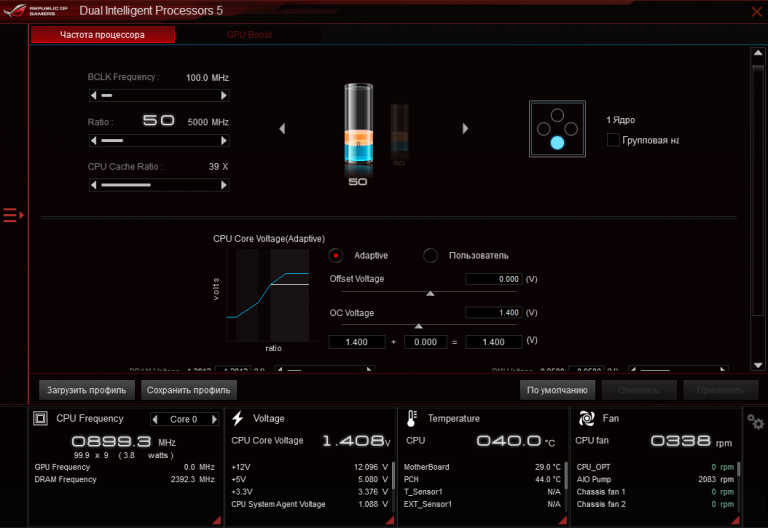Screen dimensions: 768x528
Task: Click the Voltage lightning bolt icon
Action: coord(238,418)
